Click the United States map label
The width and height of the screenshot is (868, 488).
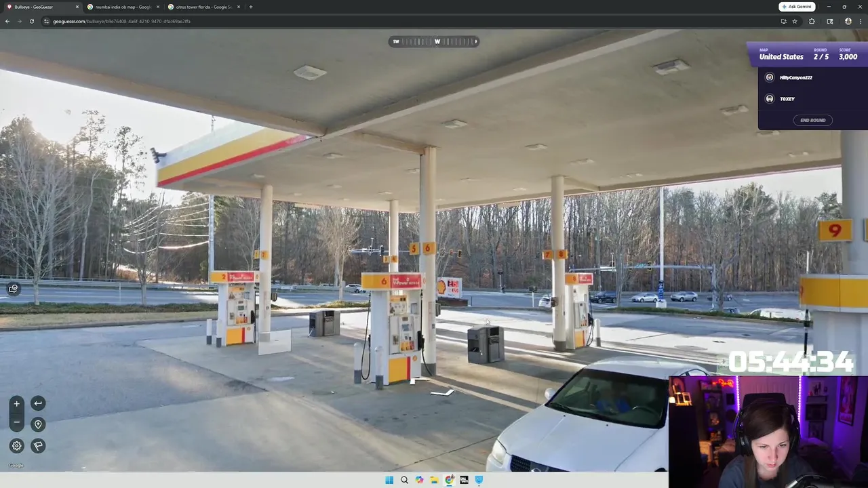(781, 57)
